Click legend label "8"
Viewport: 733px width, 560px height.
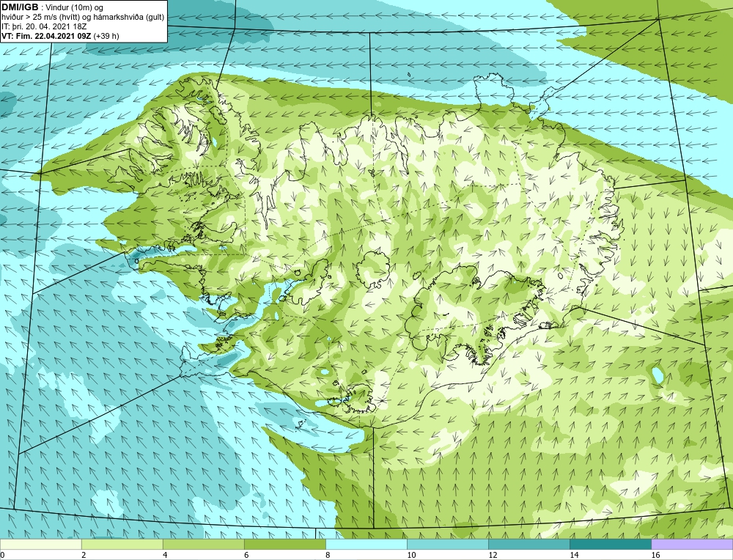pos(328,555)
